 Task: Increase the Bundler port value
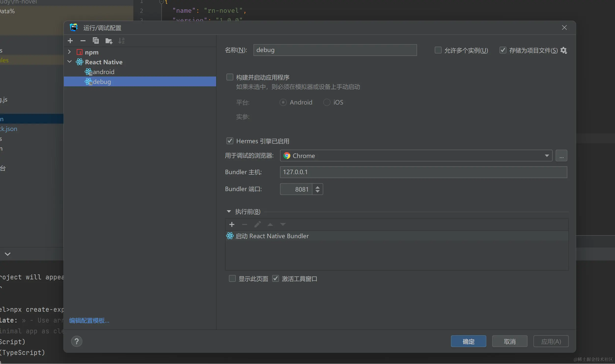point(318,187)
